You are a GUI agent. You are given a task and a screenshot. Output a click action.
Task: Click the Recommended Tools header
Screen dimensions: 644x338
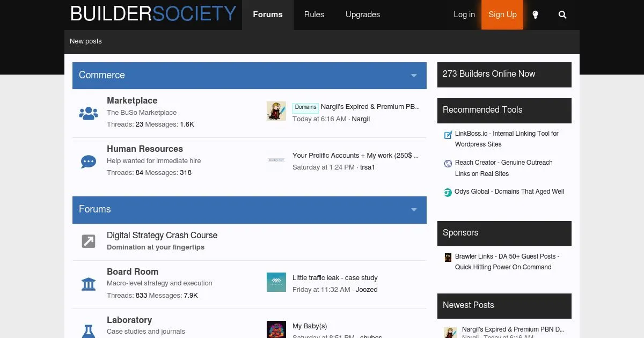click(504, 111)
